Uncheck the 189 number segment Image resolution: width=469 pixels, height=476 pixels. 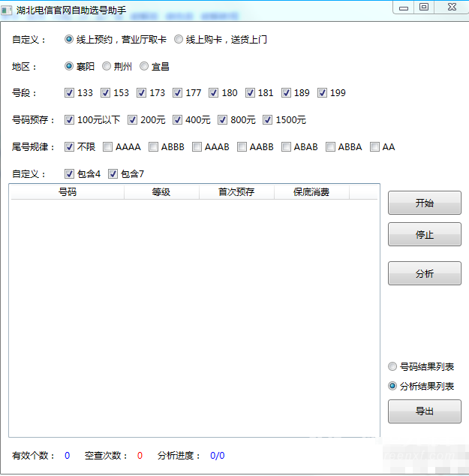click(286, 93)
